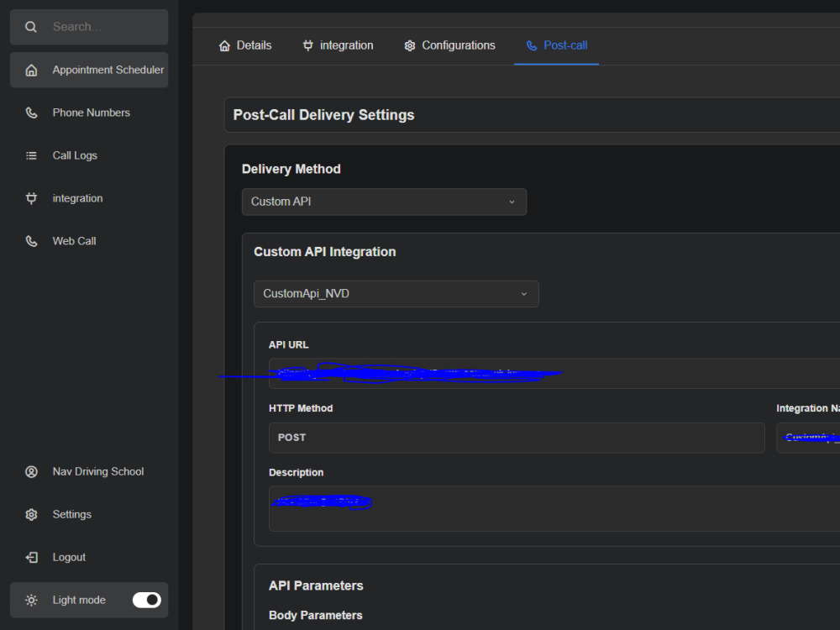Switch to the integration tab
This screenshot has width=840, height=630.
coord(338,45)
